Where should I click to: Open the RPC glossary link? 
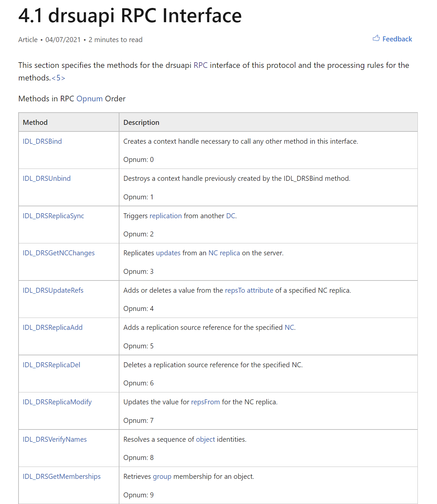point(200,65)
